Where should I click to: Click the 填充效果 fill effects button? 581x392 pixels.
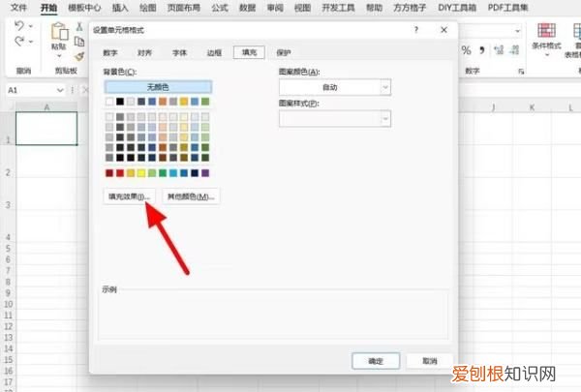pyautogui.click(x=130, y=196)
